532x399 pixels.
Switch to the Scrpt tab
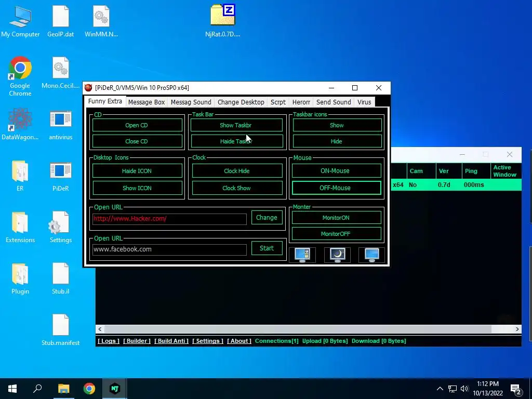(278, 102)
